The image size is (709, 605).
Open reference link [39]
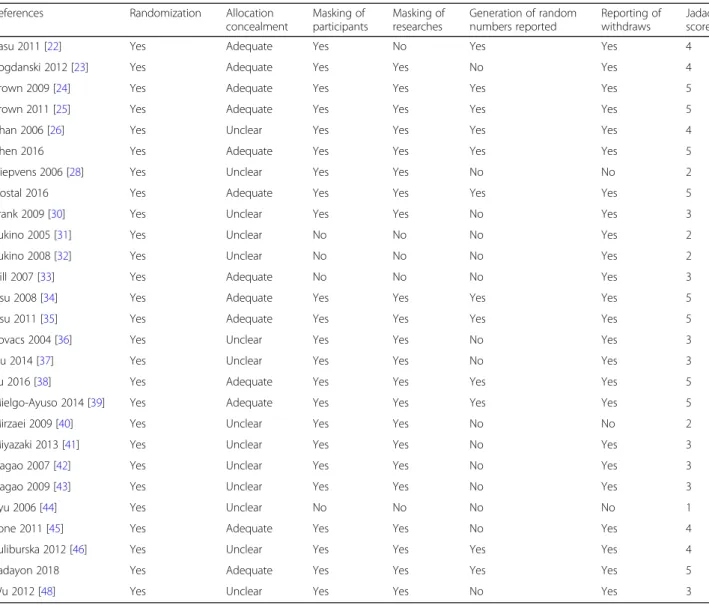pos(96,402)
